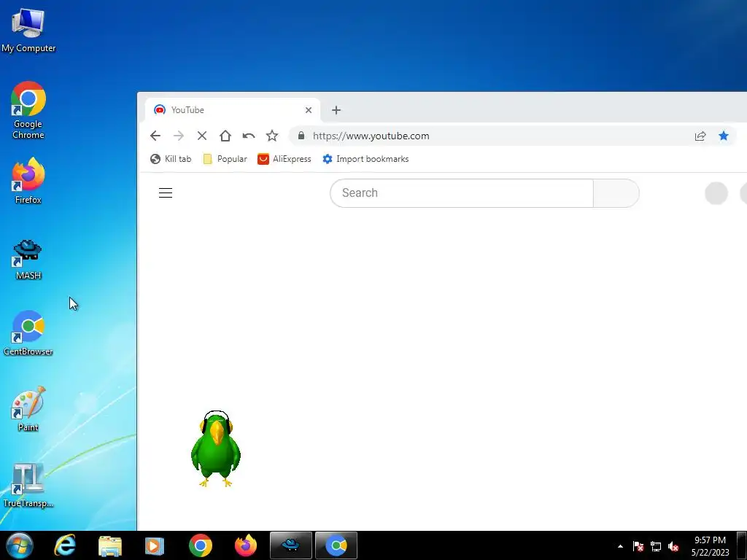Screen dimensions: 747x560
Task: Close the YouTube tab
Action: click(309, 110)
